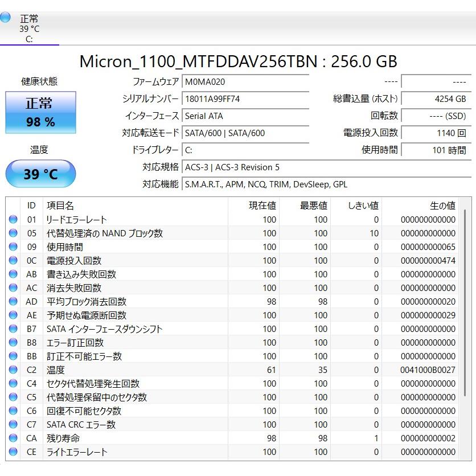Select the ライトエラーレート attribute name
The image size is (476, 476).
pos(77,452)
